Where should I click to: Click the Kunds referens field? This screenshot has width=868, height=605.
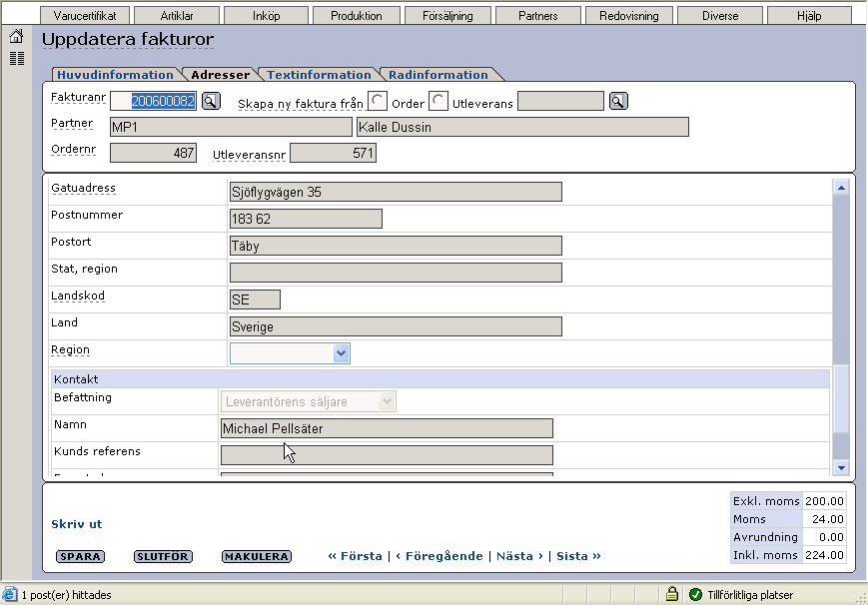click(387, 455)
